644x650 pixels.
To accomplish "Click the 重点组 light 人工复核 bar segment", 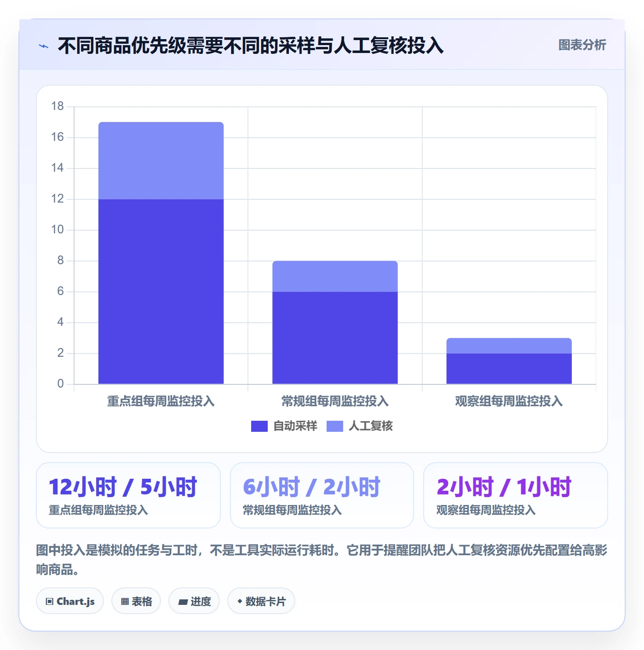I will pyautogui.click(x=161, y=161).
